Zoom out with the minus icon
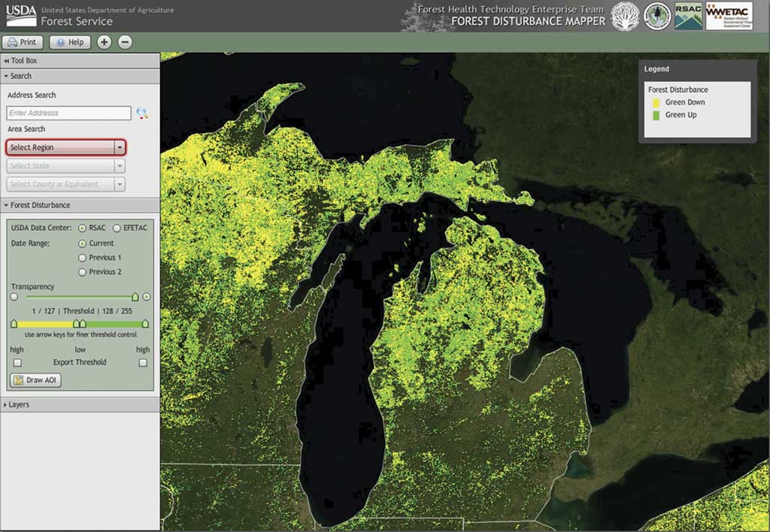Image resolution: width=770 pixels, height=532 pixels. point(126,42)
